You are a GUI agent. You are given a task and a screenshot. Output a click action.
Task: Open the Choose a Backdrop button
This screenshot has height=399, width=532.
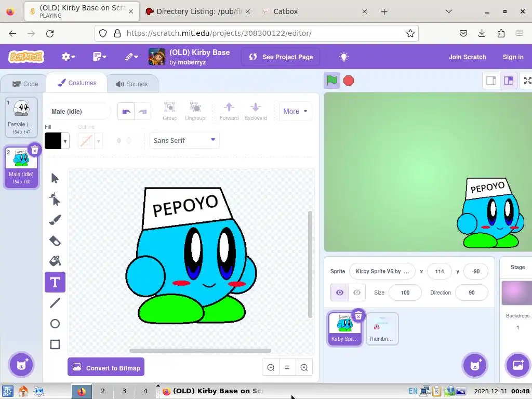coord(517,365)
